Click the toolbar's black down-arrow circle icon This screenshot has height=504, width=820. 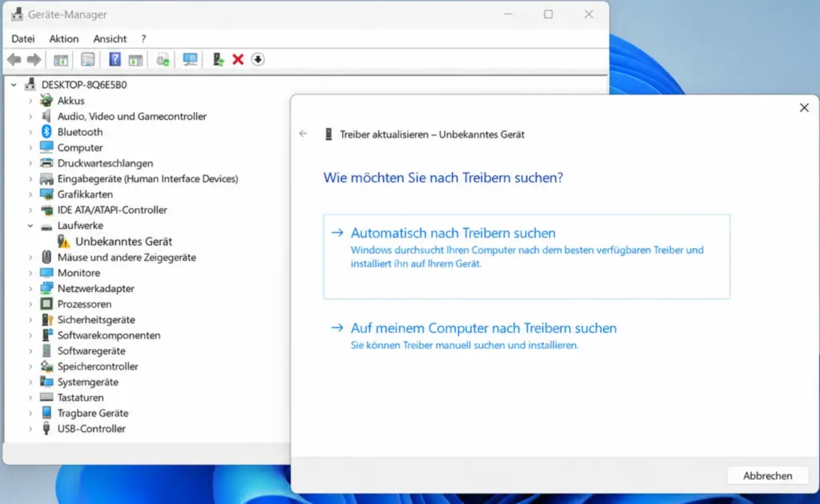pos(258,59)
